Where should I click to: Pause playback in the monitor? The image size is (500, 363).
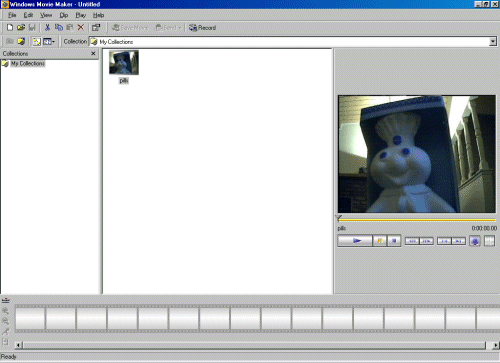[380, 241]
